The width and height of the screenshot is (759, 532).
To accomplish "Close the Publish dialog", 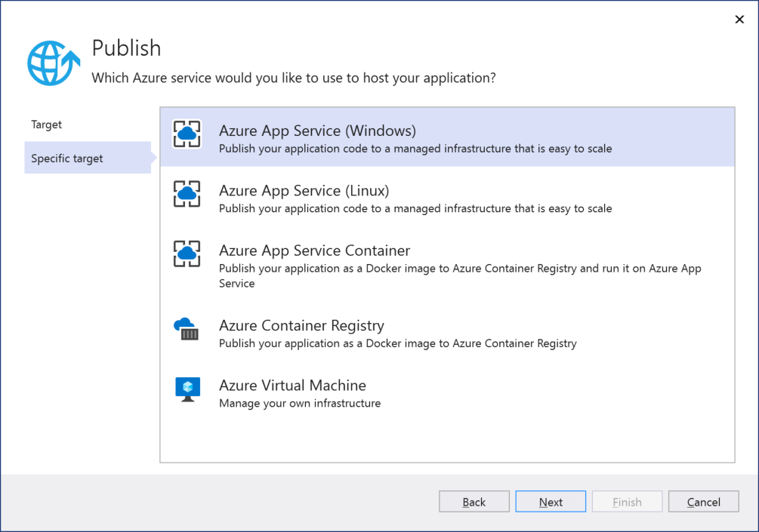I will (739, 19).
